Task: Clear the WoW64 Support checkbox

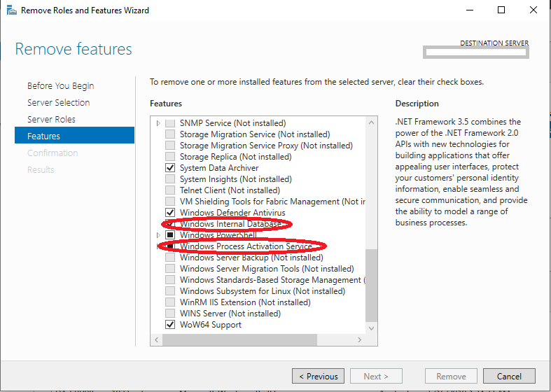Action: tap(170, 325)
